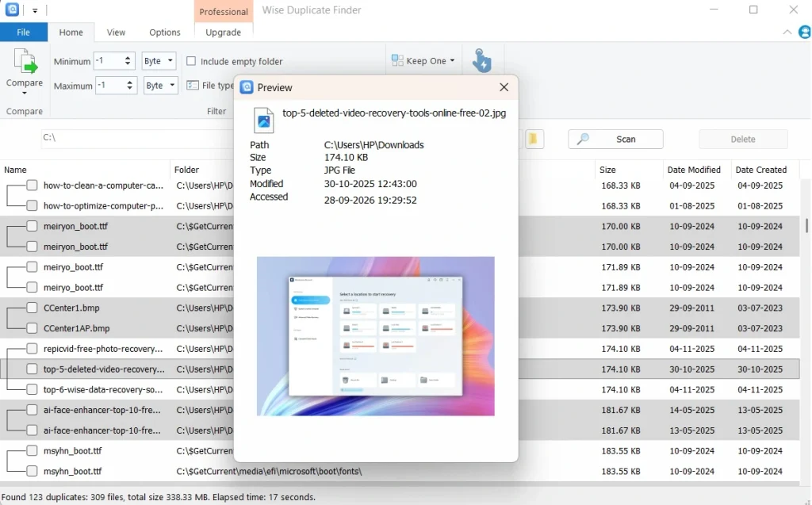Image resolution: width=812 pixels, height=505 pixels.
Task: Open the quick access toolbar dropdown arrow
Action: click(x=35, y=10)
